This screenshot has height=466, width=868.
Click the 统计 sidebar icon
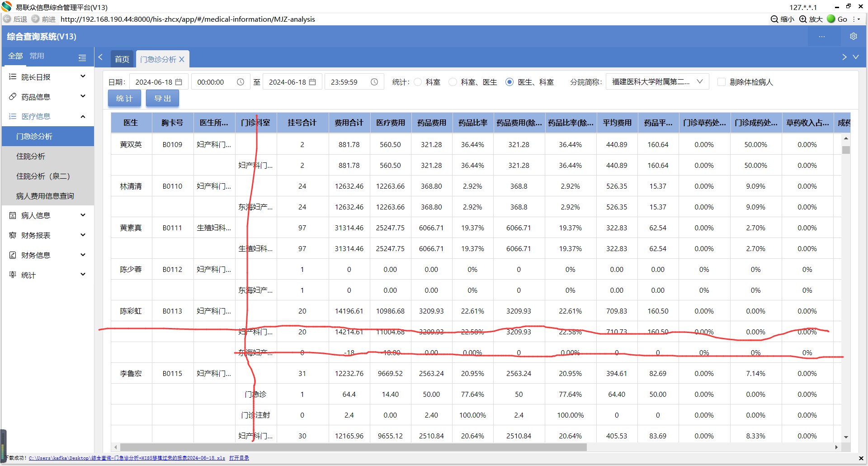(13, 275)
